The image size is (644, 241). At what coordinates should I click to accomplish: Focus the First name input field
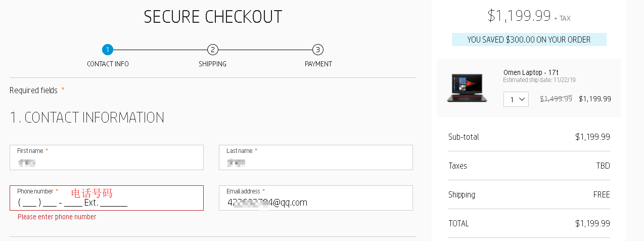106,162
